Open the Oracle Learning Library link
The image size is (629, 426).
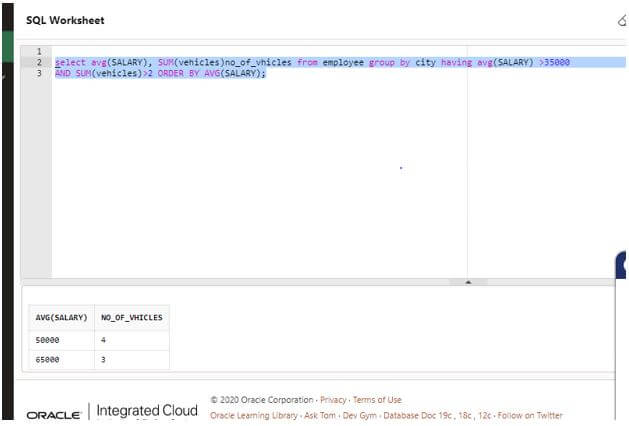254,415
